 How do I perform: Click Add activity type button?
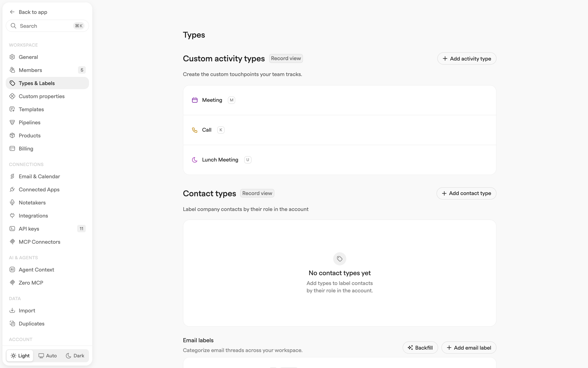tap(467, 59)
